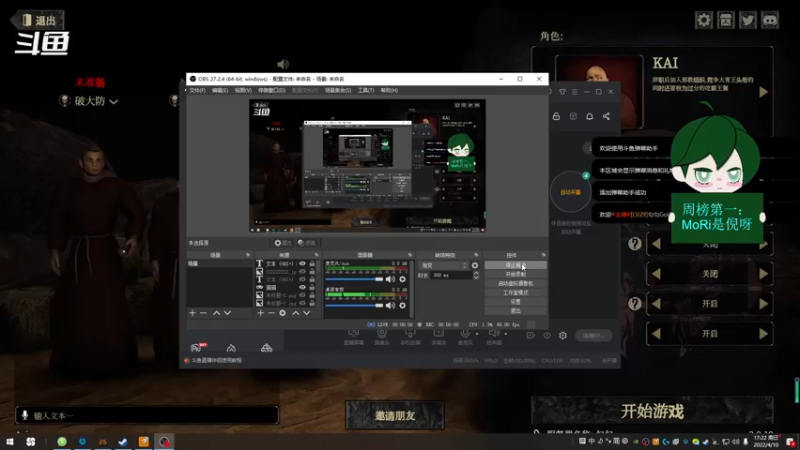Mute the desktop audio channel in the mixer
This screenshot has width=800, height=450.
(390, 305)
